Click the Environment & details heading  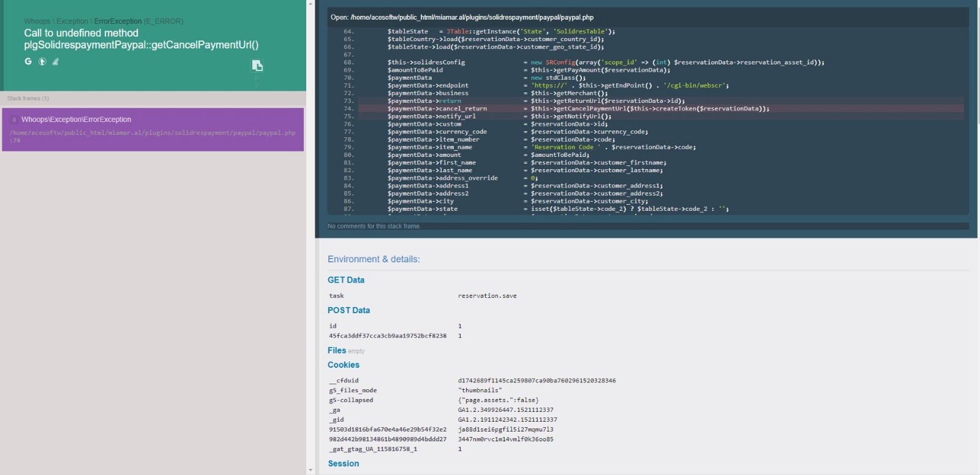[374, 259]
